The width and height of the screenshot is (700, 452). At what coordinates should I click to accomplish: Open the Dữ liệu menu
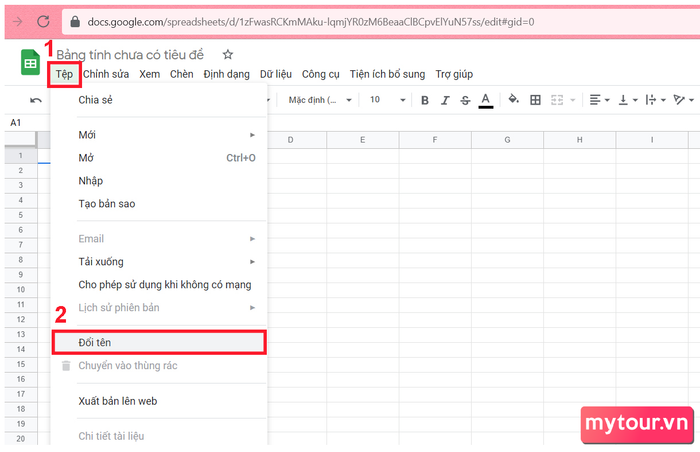(x=276, y=74)
